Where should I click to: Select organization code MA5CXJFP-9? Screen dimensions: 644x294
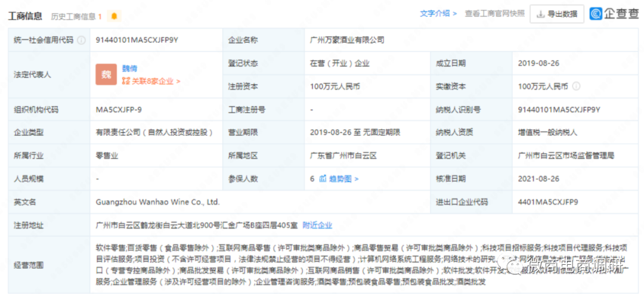(x=119, y=110)
